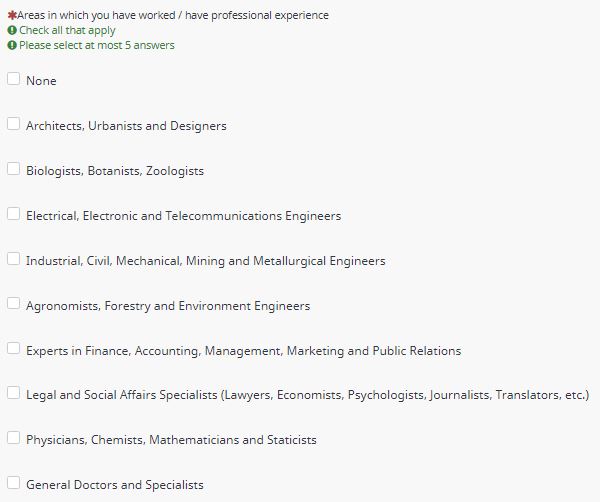
Task: Click the red required-field asterisk icon
Action: (x=12, y=15)
